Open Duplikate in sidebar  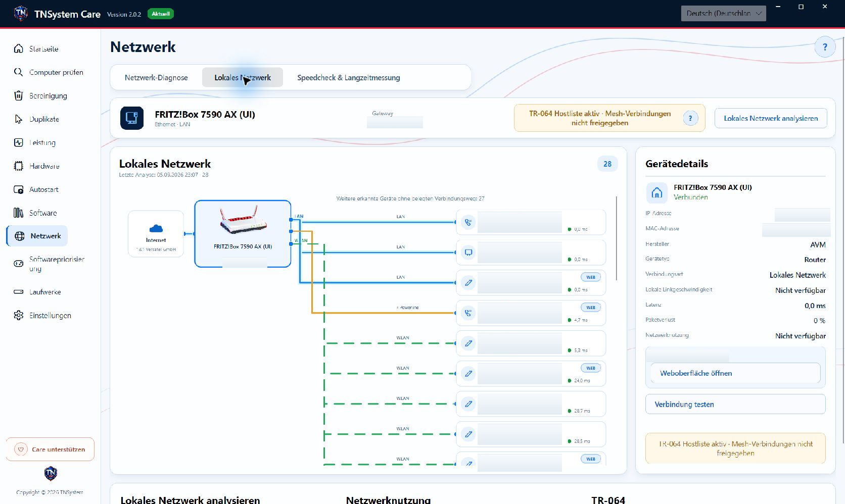36,119
